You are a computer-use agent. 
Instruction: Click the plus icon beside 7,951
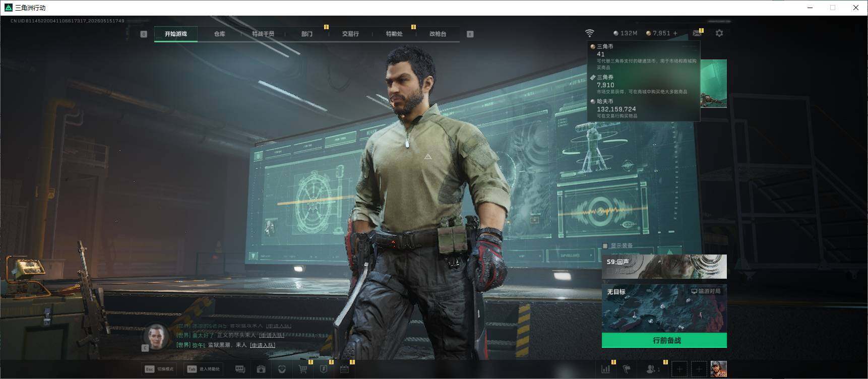675,33
